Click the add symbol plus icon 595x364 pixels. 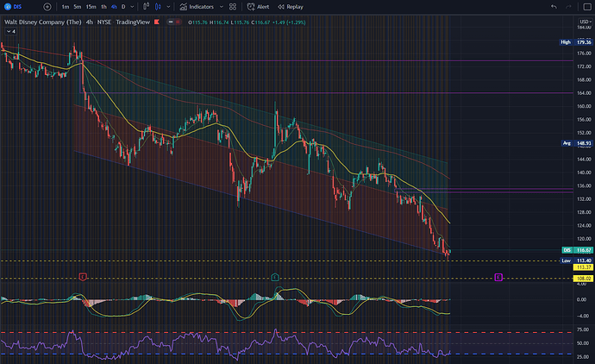click(47, 7)
